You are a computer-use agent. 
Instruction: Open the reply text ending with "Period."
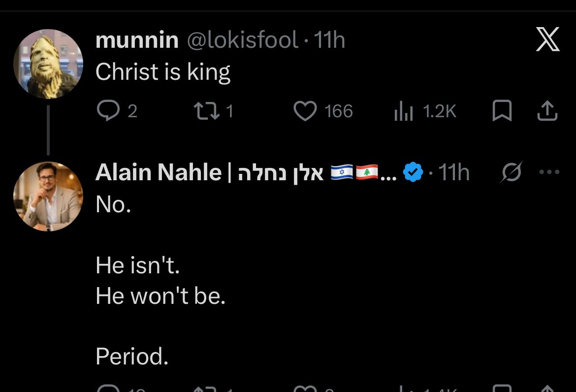(160, 280)
